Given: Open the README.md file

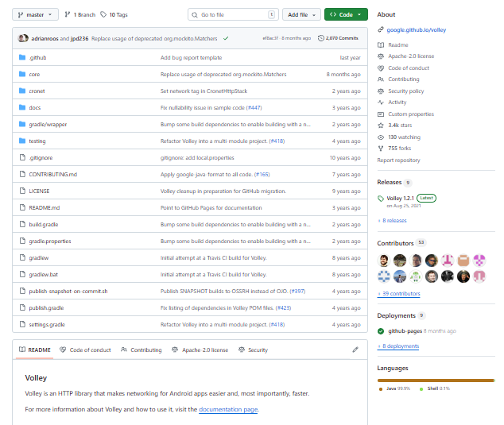Looking at the screenshot, I should point(45,208).
